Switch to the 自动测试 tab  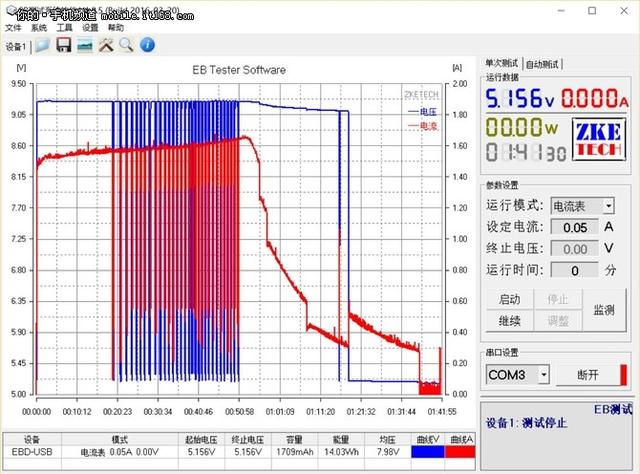tap(544, 62)
